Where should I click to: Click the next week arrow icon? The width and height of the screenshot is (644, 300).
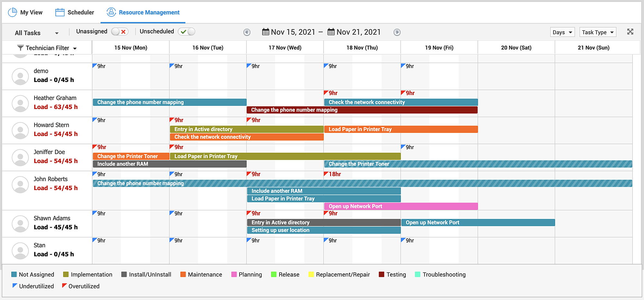pos(397,32)
